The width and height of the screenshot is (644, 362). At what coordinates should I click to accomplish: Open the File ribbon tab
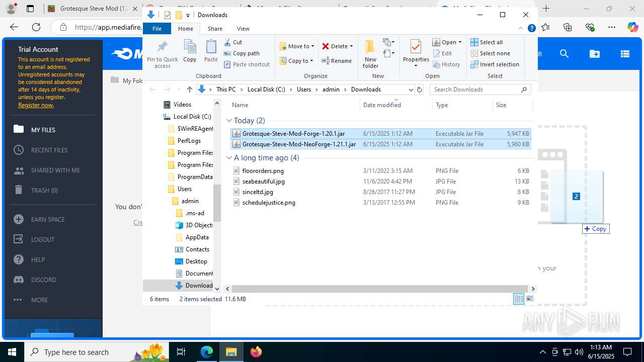157,29
